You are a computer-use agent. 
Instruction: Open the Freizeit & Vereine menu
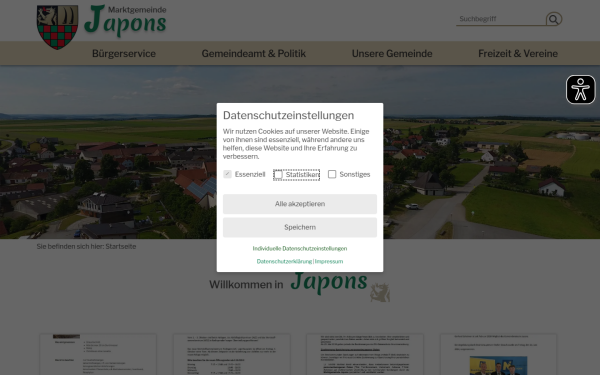pos(518,54)
